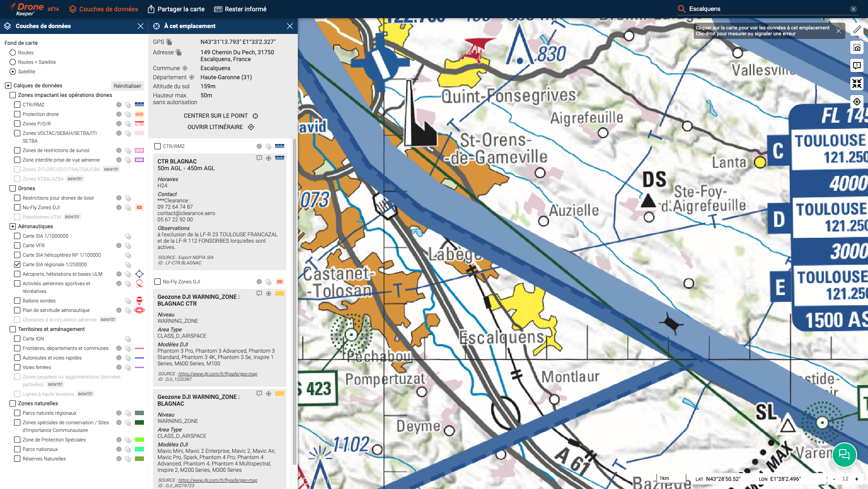868x489 pixels.
Task: Open the report-an-error comment tool
Action: (857, 66)
